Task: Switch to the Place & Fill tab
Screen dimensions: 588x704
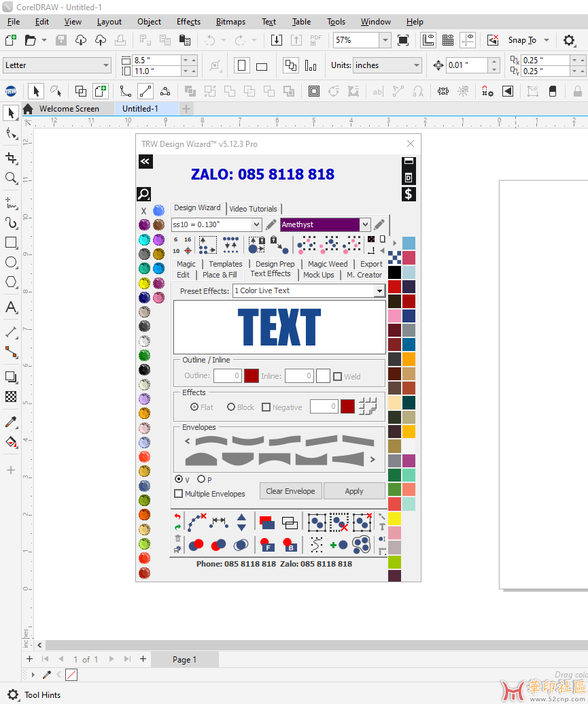Action: click(x=220, y=275)
